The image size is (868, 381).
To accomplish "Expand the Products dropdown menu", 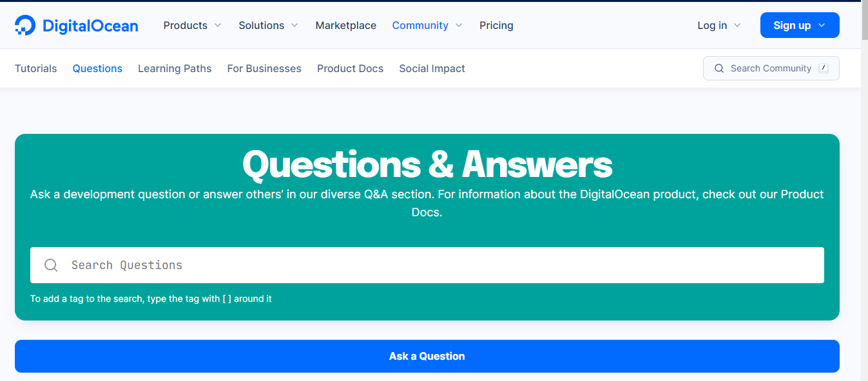I will tap(192, 26).
